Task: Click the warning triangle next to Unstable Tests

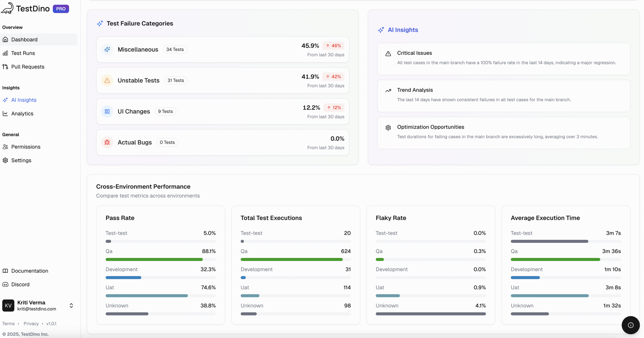Action: point(107,80)
